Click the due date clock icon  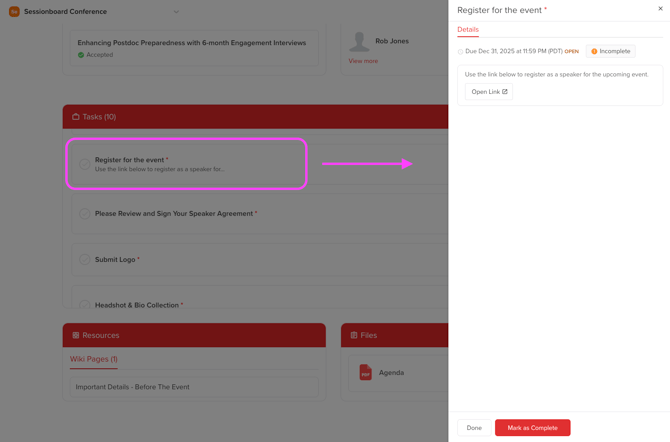coord(461,51)
